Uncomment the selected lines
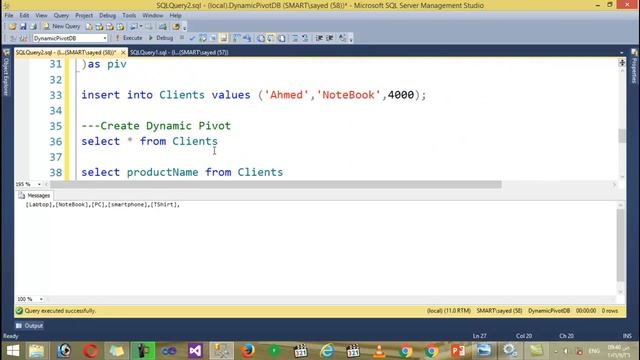Screen dimensions: 640x360 [305, 38]
